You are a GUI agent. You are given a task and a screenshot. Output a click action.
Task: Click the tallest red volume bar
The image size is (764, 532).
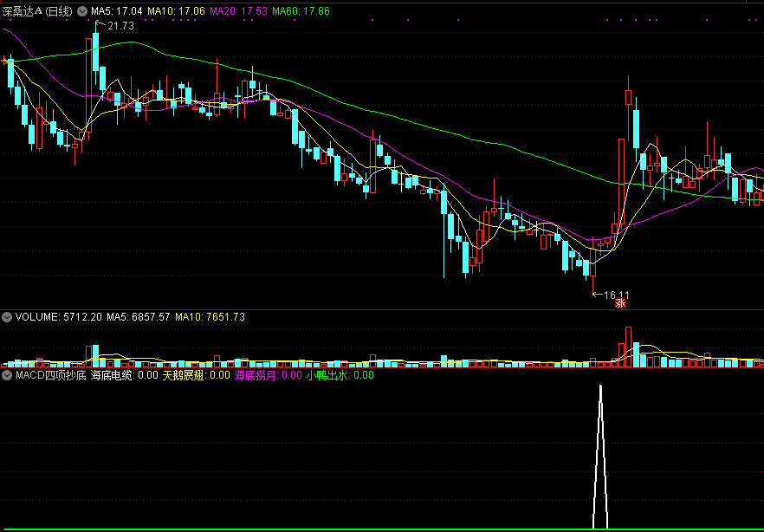(628, 347)
